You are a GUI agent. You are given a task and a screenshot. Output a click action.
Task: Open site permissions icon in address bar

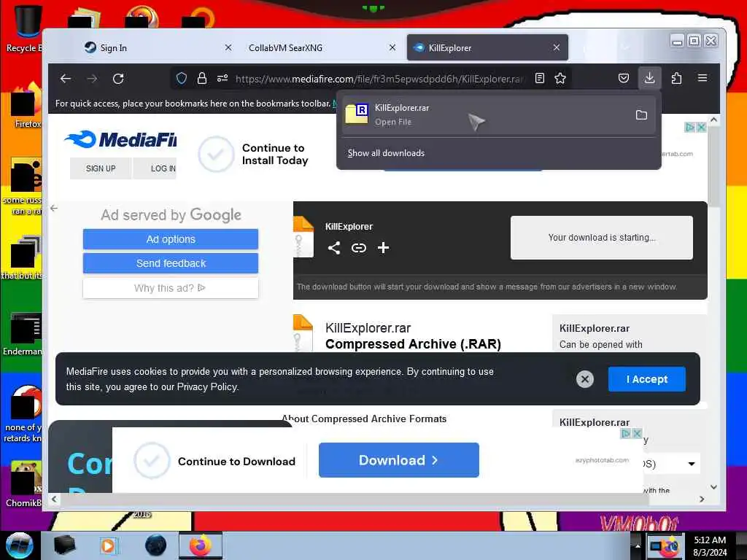pos(222,79)
